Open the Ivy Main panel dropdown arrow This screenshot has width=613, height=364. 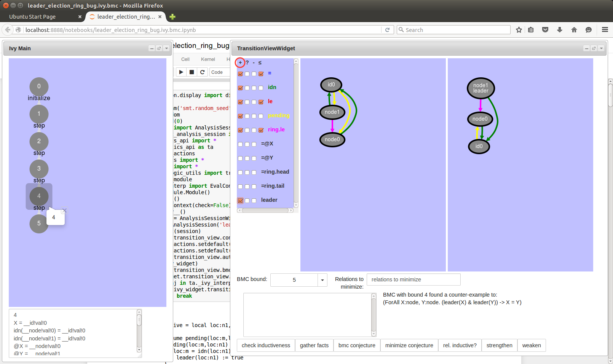166,48
